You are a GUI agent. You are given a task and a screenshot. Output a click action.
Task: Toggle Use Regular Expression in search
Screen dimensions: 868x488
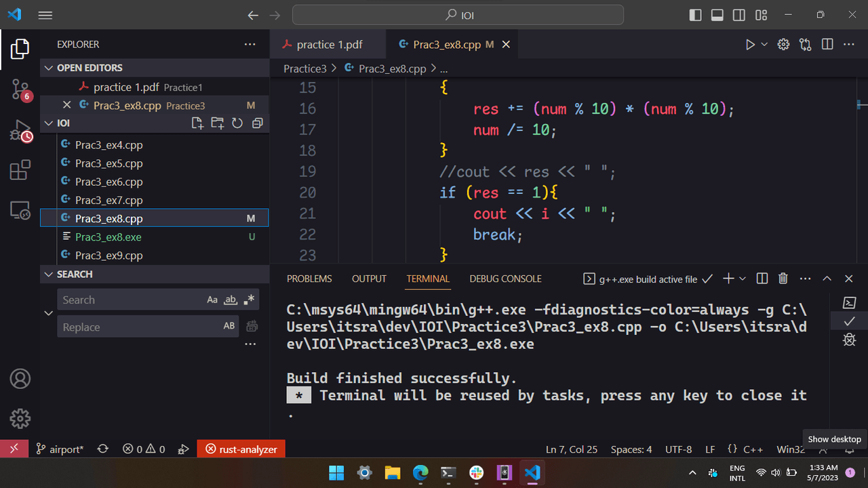click(x=249, y=300)
